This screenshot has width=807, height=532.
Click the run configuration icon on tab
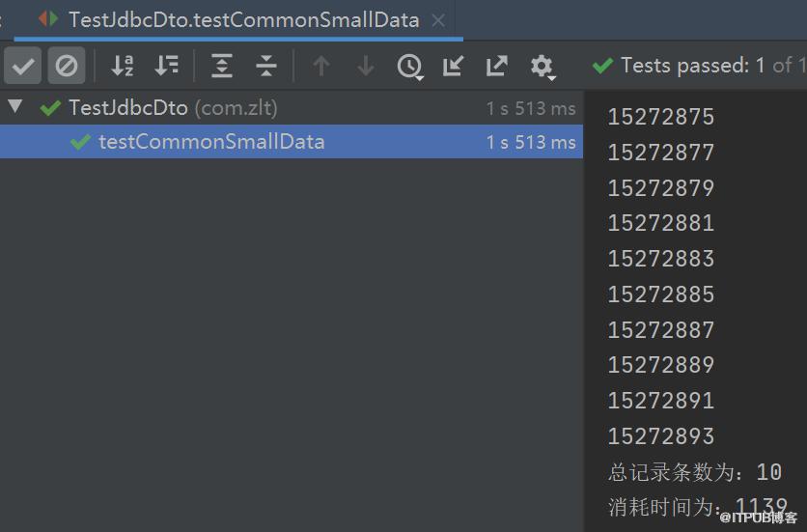pos(48,19)
